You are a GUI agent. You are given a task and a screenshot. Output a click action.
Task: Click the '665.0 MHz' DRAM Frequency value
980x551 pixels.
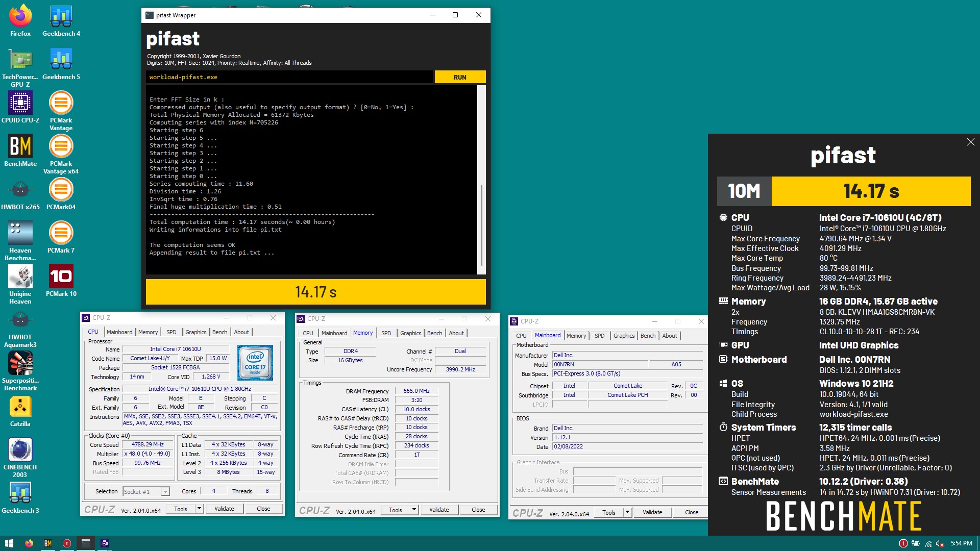[416, 391]
